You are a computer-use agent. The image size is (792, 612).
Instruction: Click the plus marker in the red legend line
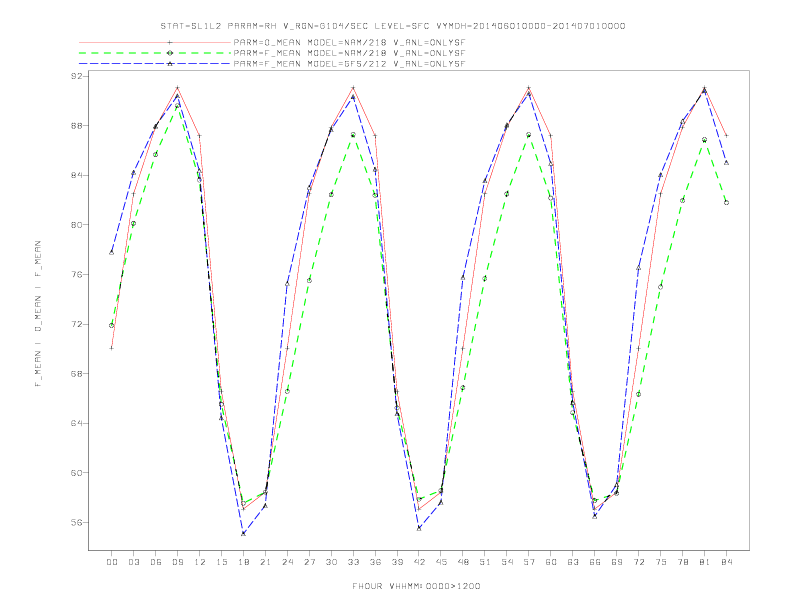tap(170, 42)
